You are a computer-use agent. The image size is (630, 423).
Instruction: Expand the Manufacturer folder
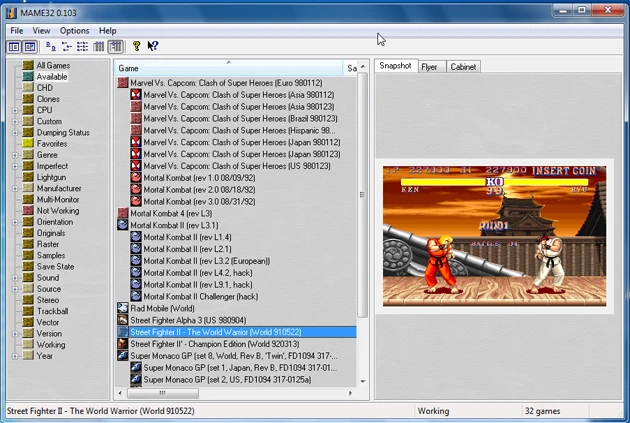(x=15, y=189)
